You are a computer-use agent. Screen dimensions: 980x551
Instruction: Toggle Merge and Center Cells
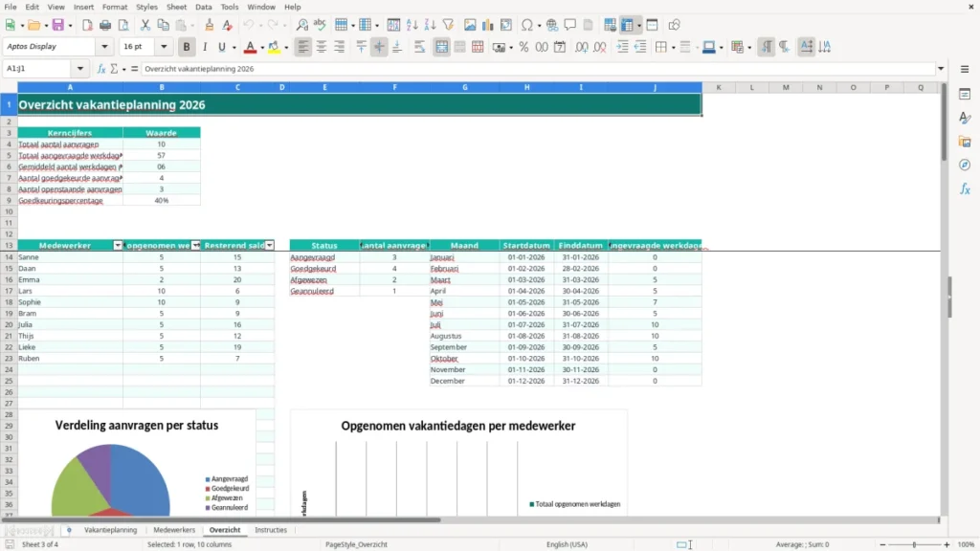click(x=441, y=47)
